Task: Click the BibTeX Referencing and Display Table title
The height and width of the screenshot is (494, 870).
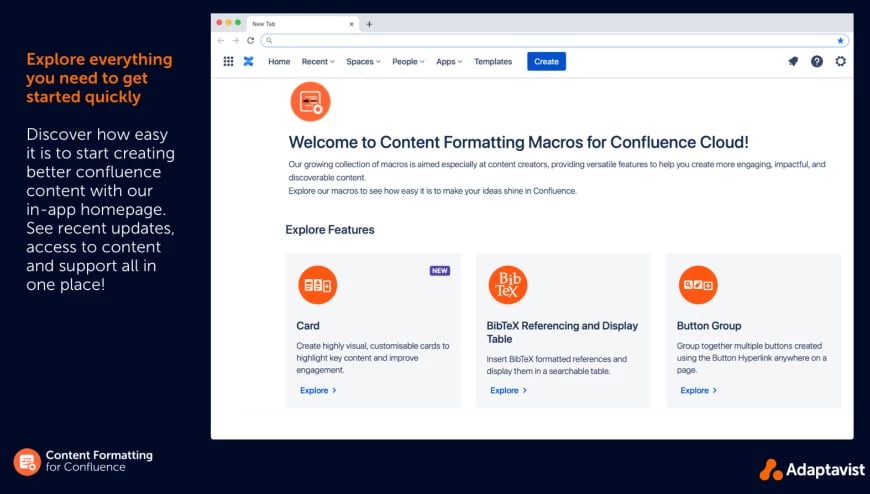Action: pyautogui.click(x=562, y=332)
